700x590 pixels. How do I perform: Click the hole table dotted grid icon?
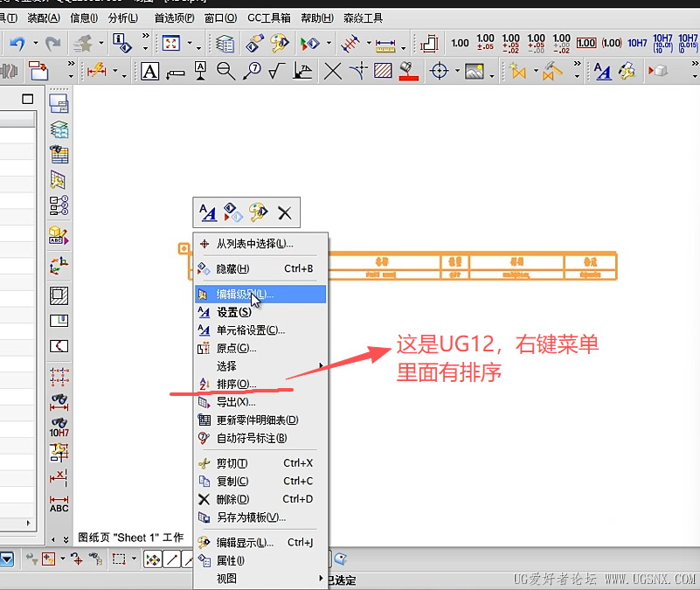point(59,377)
